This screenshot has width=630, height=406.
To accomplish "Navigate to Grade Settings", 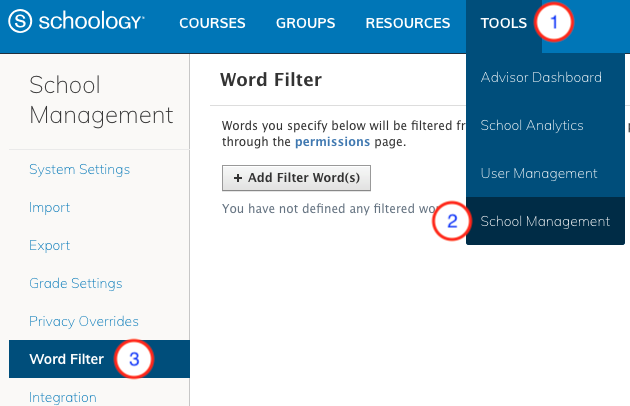I will 76,283.
